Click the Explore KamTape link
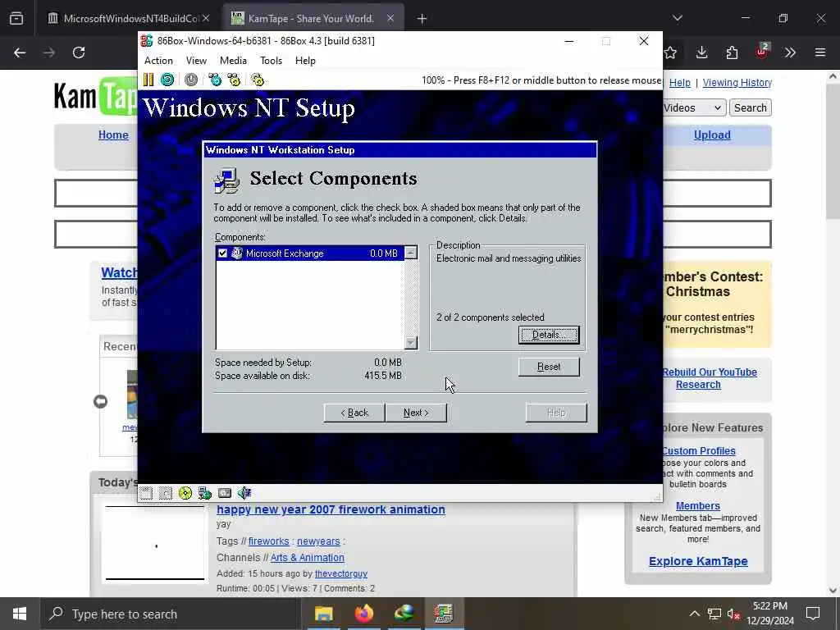840x630 pixels. [x=698, y=561]
